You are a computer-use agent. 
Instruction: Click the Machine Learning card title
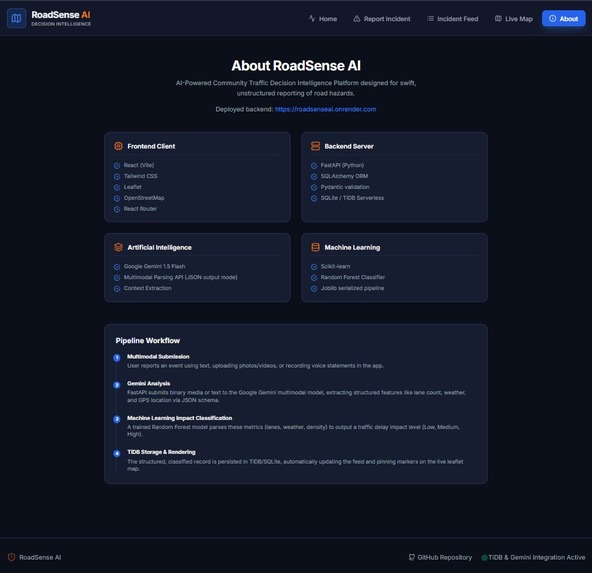(352, 247)
